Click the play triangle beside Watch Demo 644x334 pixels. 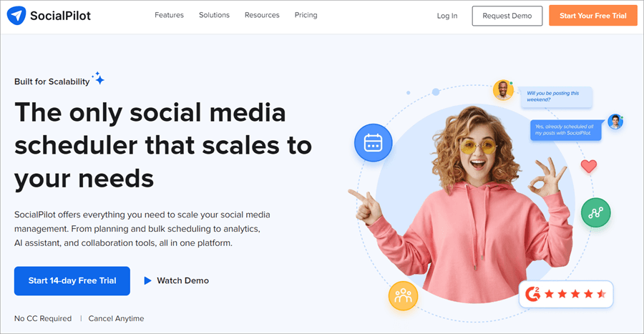[x=148, y=280]
